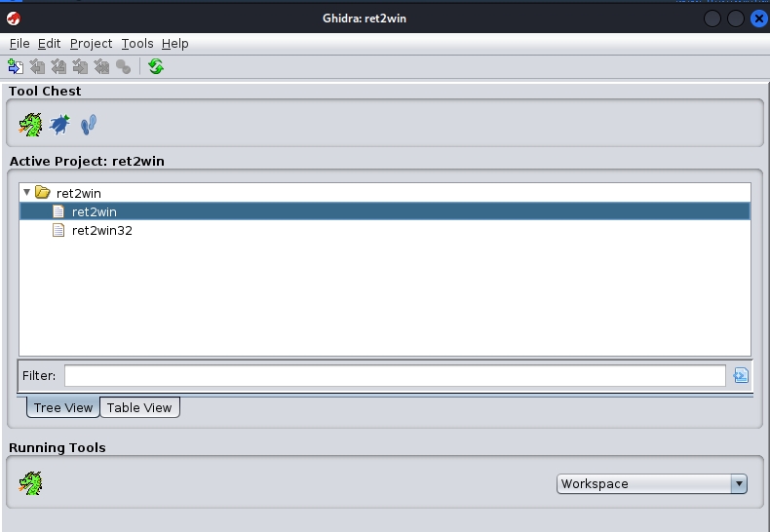Viewport: 770px width, 532px height.
Task: Open the Tools menu
Action: pos(137,44)
